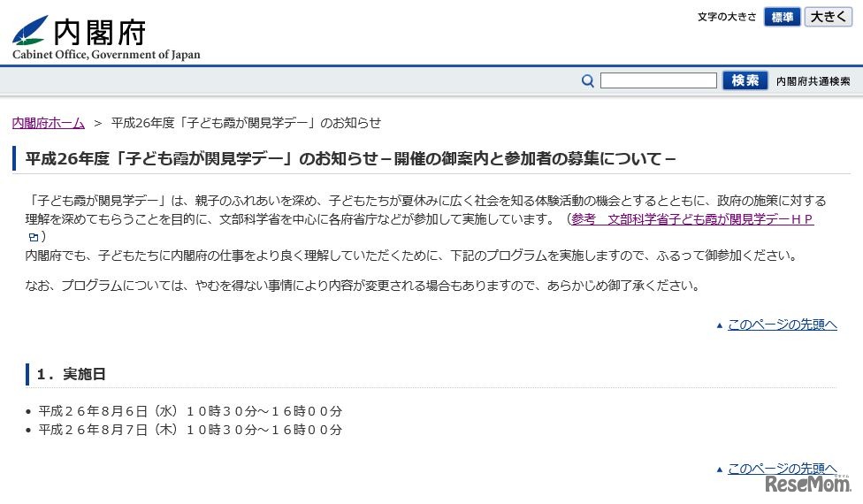The width and height of the screenshot is (863, 504).
Task: Click the magnifying glass search icon
Action: (x=588, y=80)
